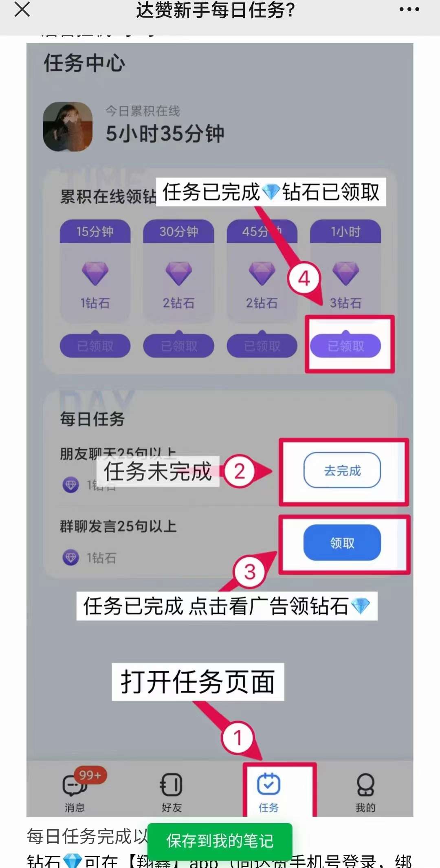Image resolution: width=440 pixels, height=868 pixels.
Task: Tap the 已领取 button under 1小时
Action: 345,346
